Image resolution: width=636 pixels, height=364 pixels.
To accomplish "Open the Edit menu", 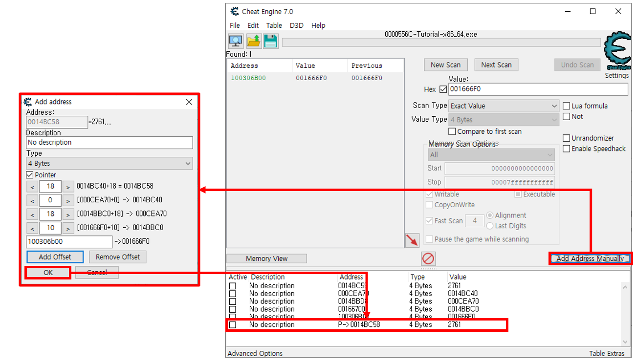I will (253, 25).
